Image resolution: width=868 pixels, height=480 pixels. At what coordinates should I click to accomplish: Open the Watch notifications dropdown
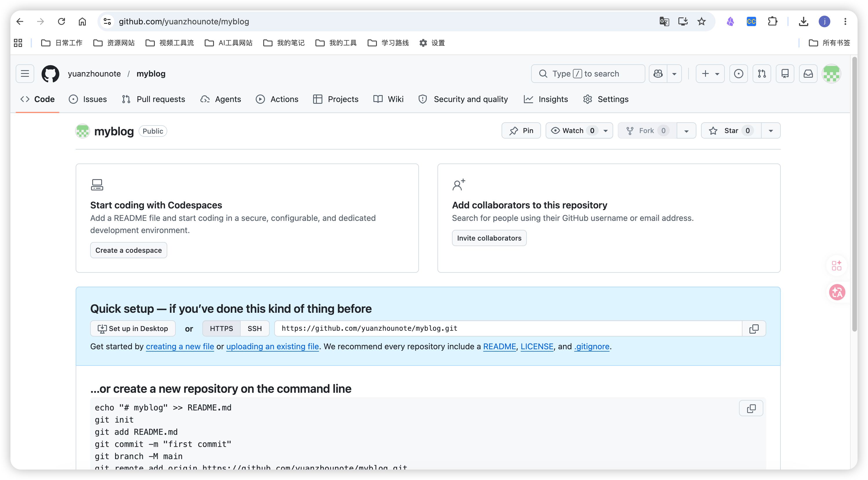click(x=579, y=130)
